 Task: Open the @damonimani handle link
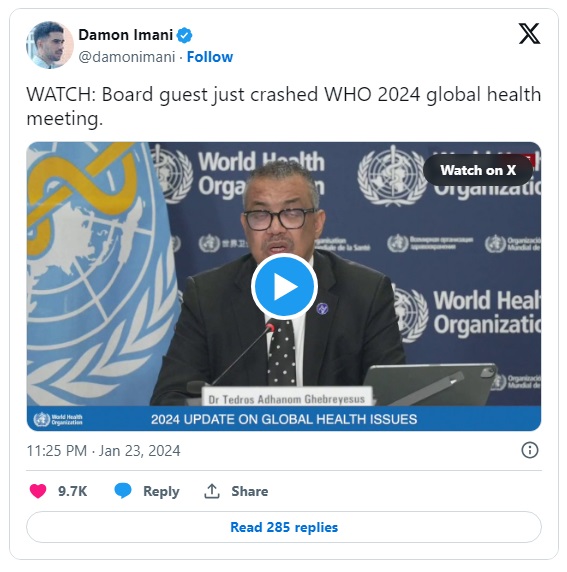pyautogui.click(x=127, y=57)
